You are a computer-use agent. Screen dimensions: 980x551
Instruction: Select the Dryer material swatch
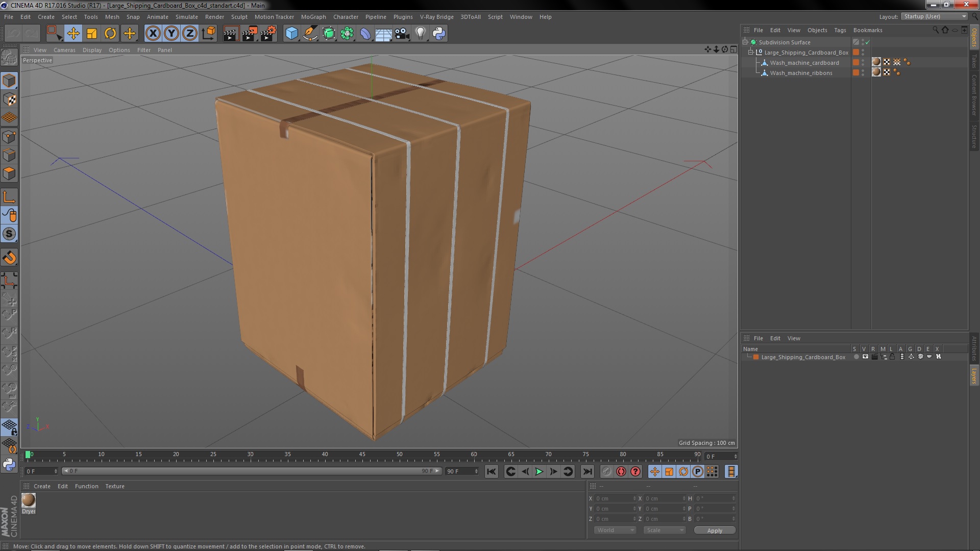29,500
